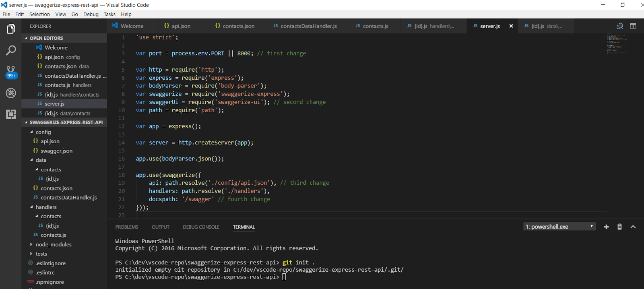644x289 pixels.
Task: Switch to the Welcome editor tab
Action: [132, 26]
